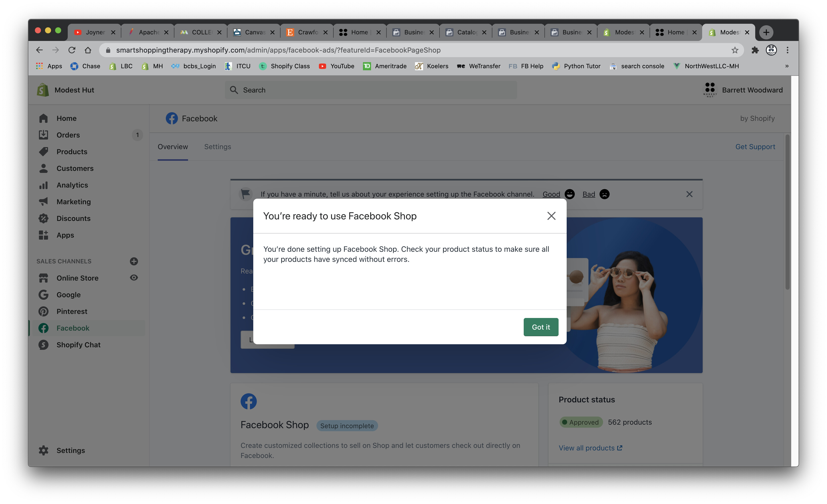This screenshot has height=504, width=827.
Task: Close the Facebook Shop ready dialog
Action: pos(551,216)
